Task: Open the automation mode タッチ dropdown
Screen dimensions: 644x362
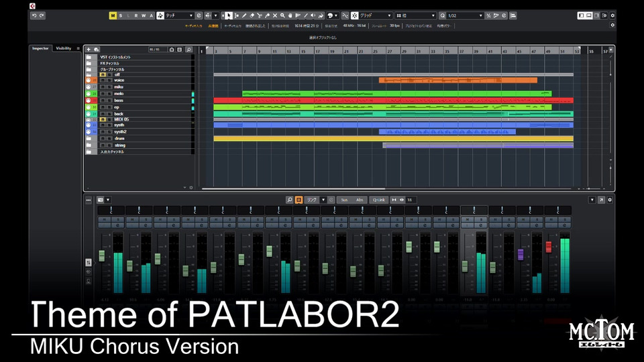Action: (x=180, y=15)
